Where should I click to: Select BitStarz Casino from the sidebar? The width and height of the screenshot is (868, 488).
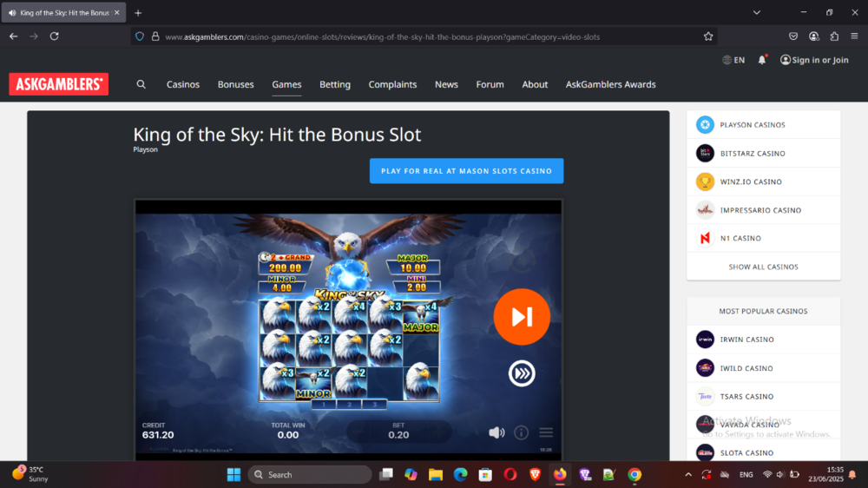point(752,154)
